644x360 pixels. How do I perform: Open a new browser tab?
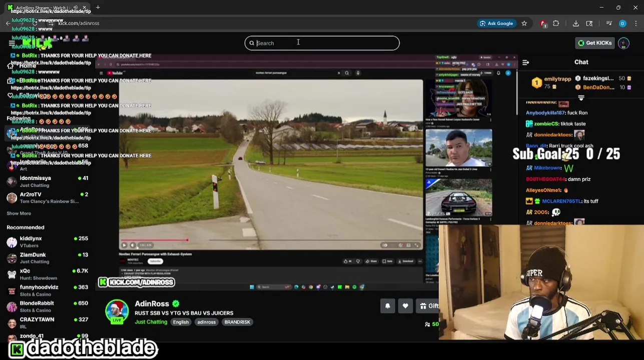98,7
